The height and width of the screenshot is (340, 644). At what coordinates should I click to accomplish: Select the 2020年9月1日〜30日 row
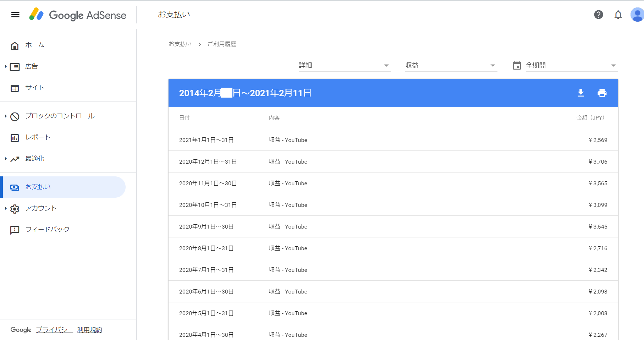pos(393,226)
